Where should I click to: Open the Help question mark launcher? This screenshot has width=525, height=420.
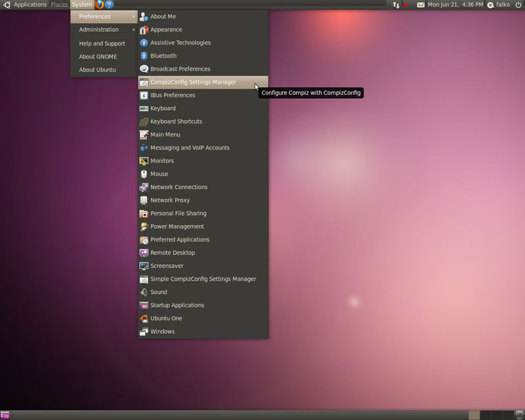point(109,5)
